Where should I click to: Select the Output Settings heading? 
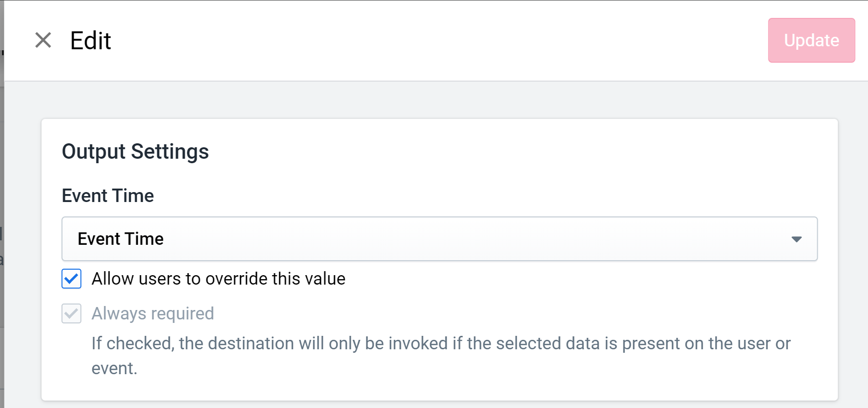click(x=135, y=151)
